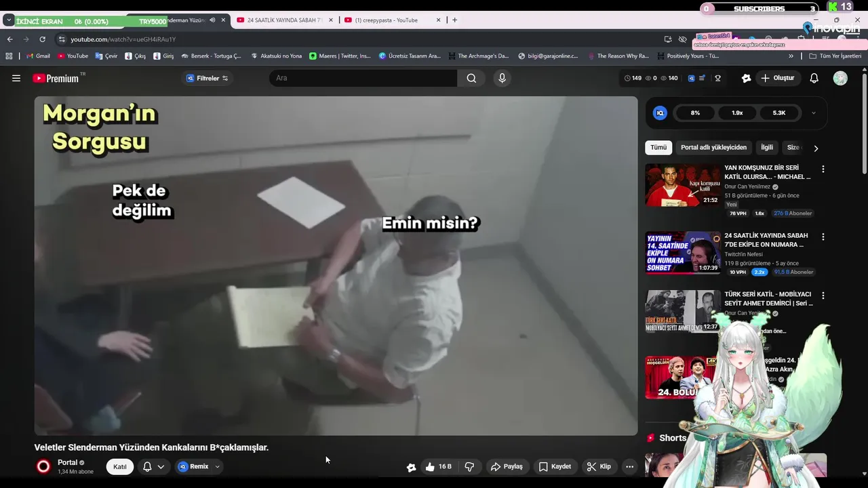This screenshot has height=488, width=868.
Task: Open a new browser tab with plus
Action: click(x=454, y=20)
